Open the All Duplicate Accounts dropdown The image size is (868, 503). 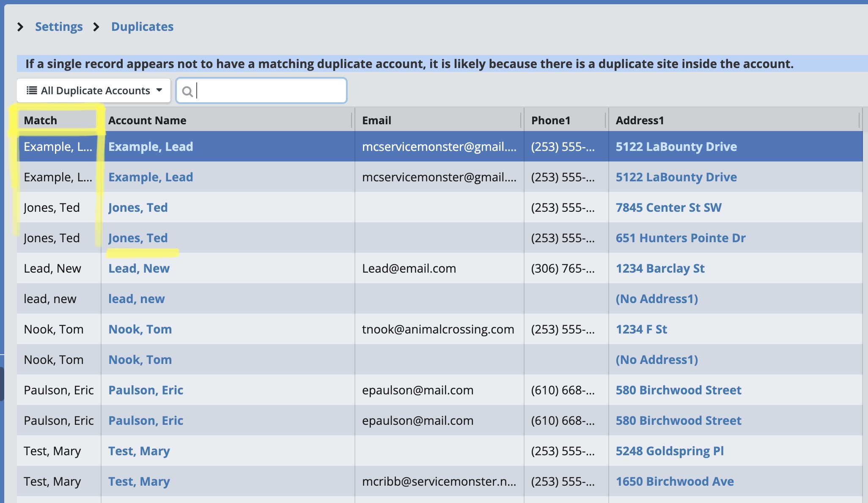tap(94, 90)
